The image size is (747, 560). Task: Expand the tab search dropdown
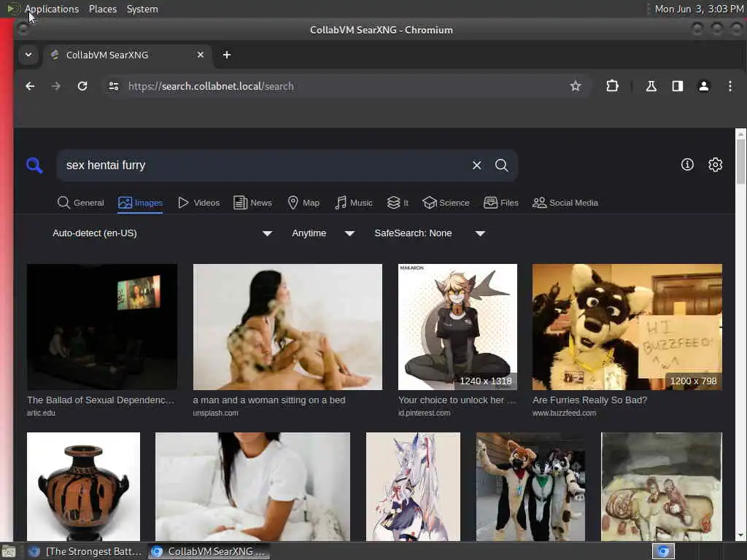point(28,55)
